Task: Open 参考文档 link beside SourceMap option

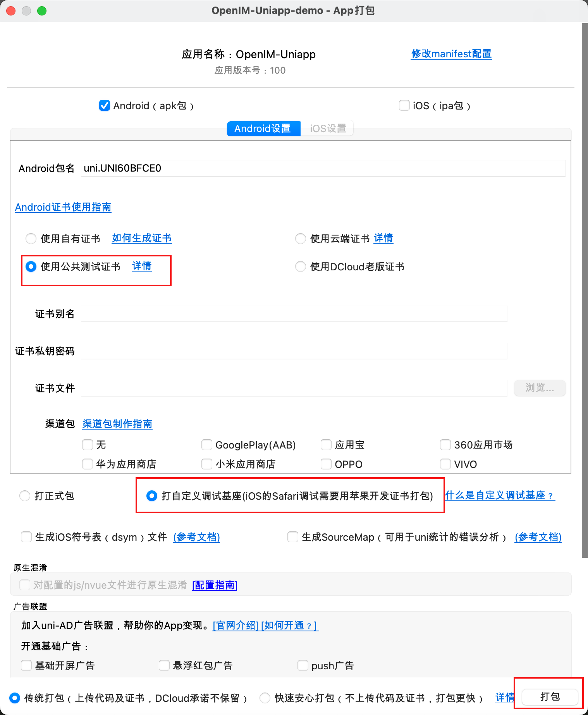Action: [538, 537]
